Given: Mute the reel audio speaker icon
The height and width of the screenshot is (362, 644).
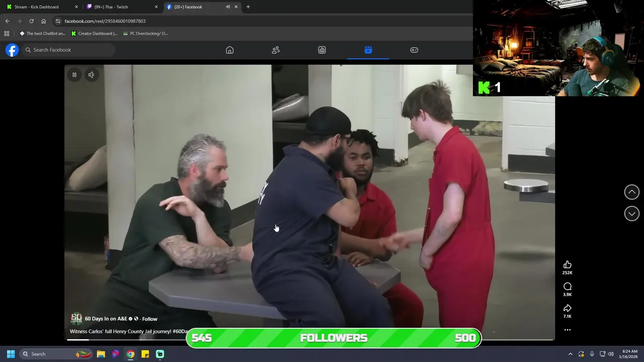Looking at the screenshot, I should [91, 75].
